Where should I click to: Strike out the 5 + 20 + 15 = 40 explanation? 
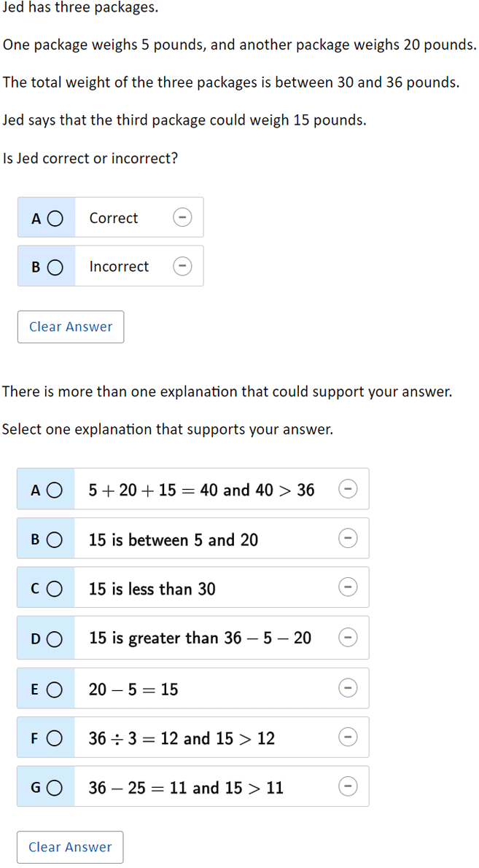tap(348, 489)
